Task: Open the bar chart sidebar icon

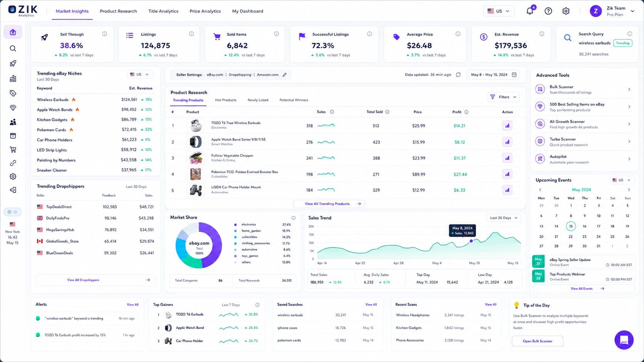Action: click(x=13, y=78)
